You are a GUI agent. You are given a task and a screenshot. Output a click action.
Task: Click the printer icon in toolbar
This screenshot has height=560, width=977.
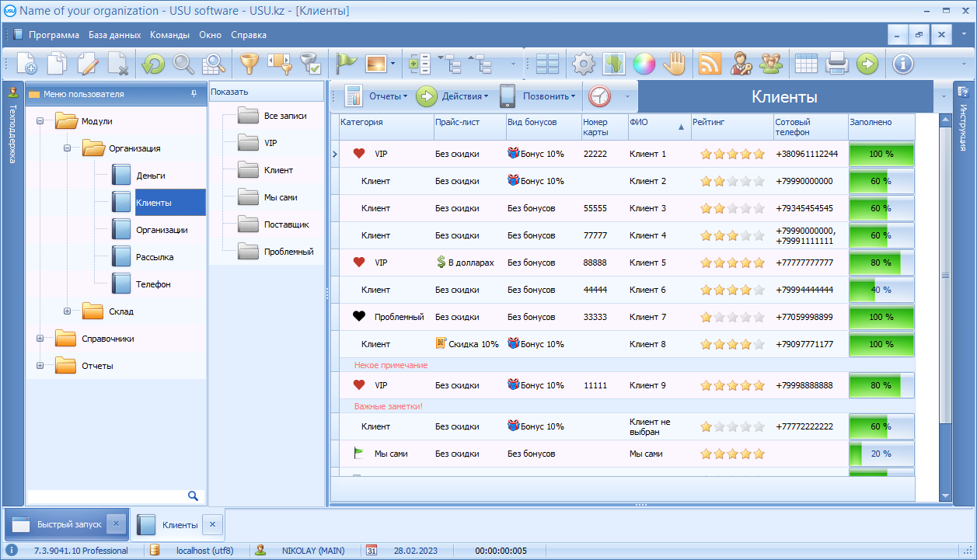click(836, 64)
